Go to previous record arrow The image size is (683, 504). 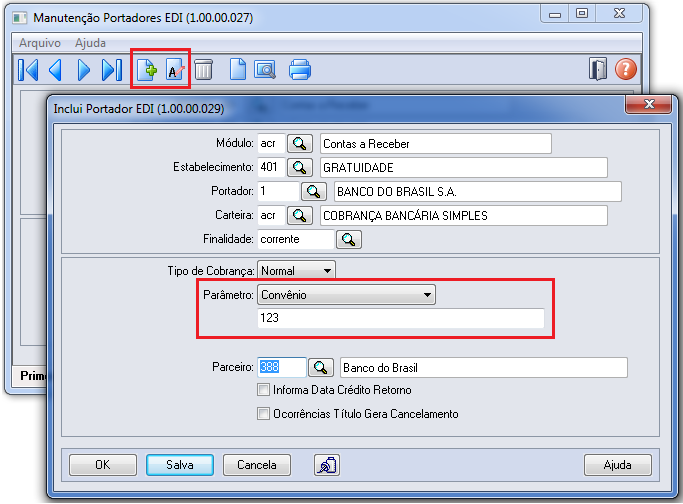(55, 70)
